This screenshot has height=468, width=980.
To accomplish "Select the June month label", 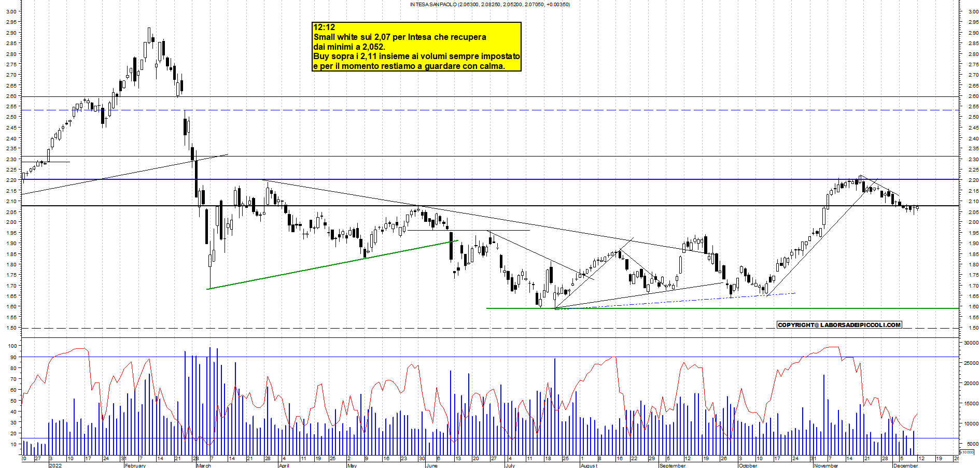I will tap(431, 465).
